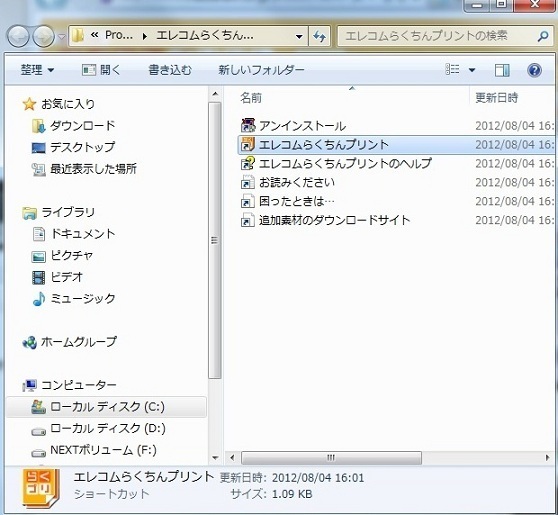
Task: Click the Back navigation arrow button
Action: point(18,36)
